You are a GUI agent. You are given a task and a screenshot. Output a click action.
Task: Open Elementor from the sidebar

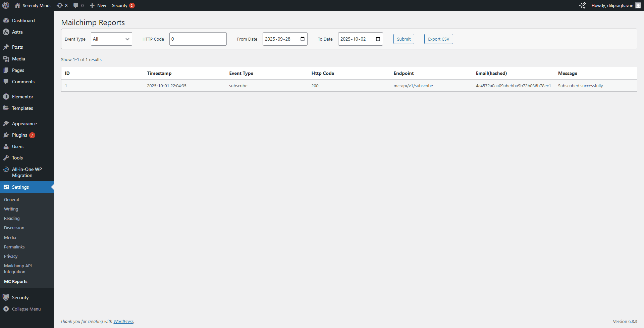point(22,97)
